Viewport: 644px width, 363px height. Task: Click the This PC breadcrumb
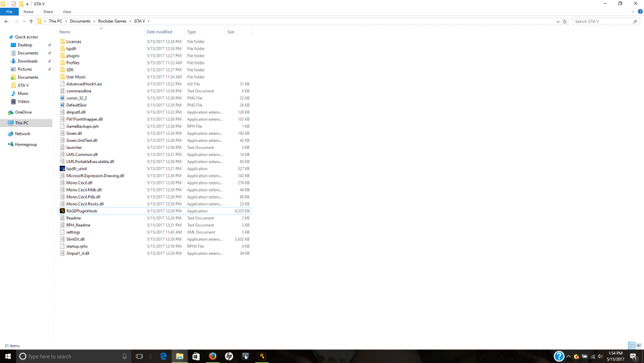click(x=55, y=21)
